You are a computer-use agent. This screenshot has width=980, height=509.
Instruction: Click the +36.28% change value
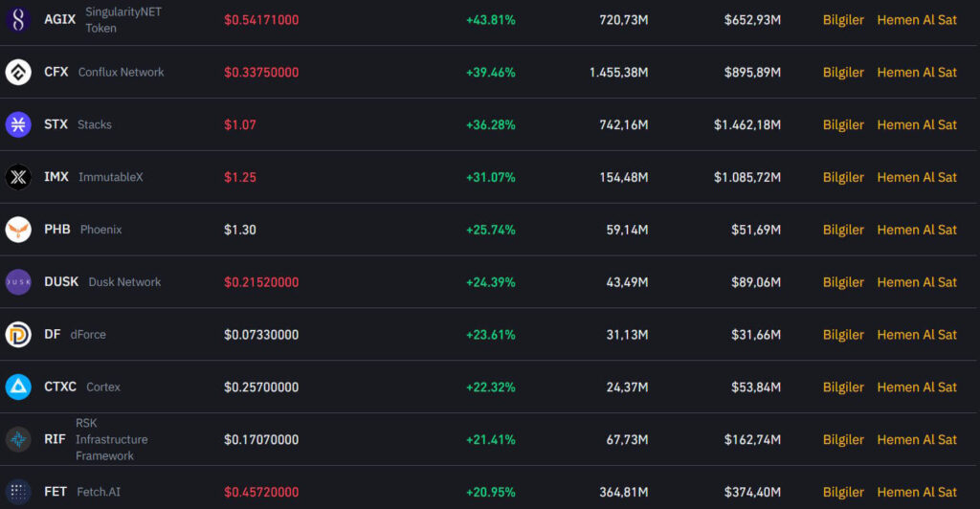pos(491,125)
